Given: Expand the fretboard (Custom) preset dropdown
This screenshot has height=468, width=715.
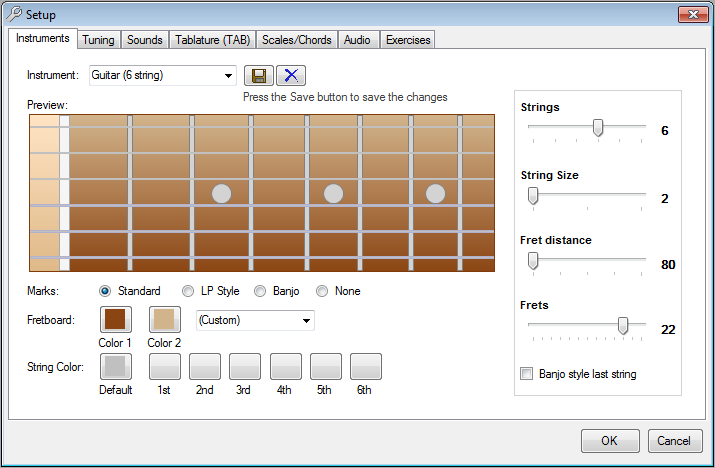Looking at the screenshot, I should click(x=306, y=320).
